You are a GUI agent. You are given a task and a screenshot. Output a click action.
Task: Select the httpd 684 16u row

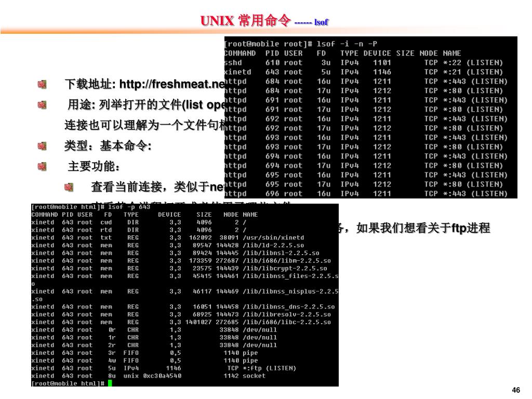click(x=366, y=82)
